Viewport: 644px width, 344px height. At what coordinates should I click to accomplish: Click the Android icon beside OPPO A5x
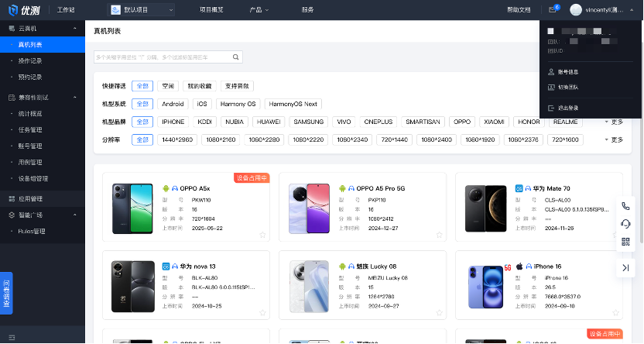click(x=166, y=188)
